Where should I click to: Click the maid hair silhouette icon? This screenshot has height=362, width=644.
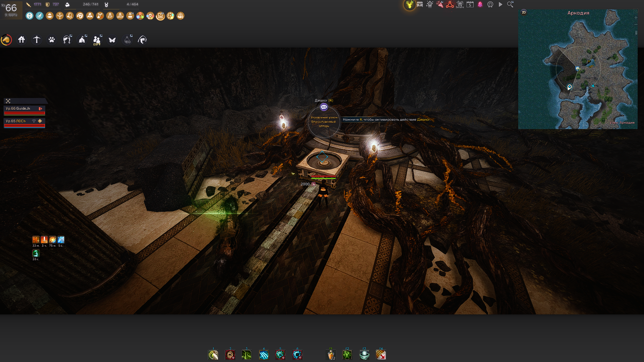click(67, 40)
